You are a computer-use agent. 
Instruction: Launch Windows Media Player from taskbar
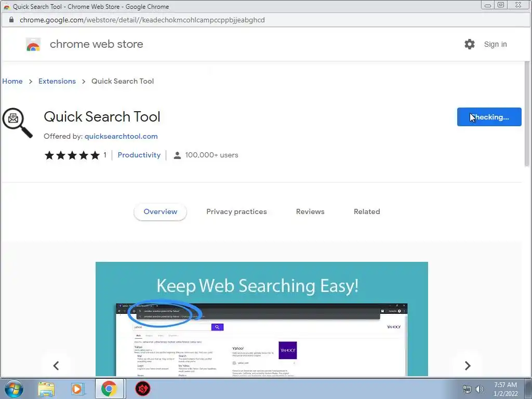(x=77, y=389)
